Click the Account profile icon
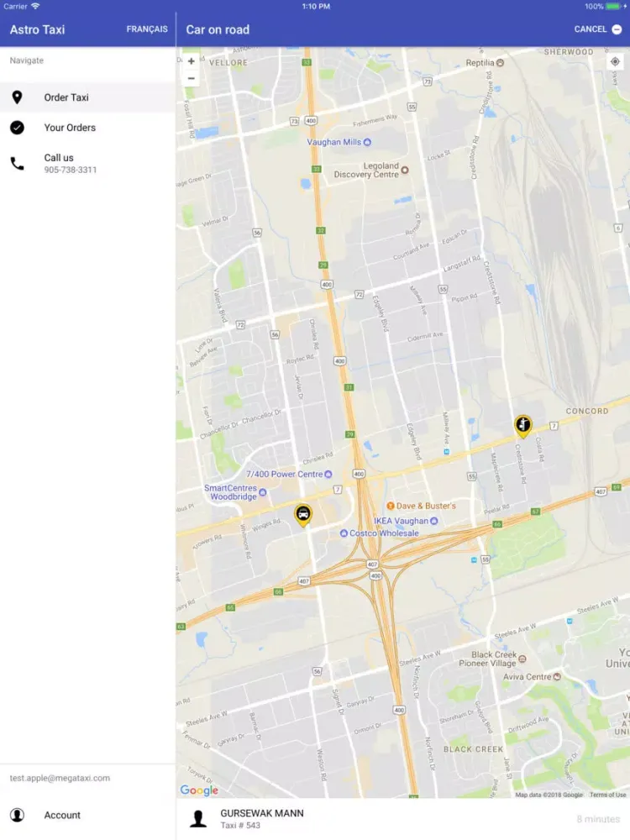Screen dimensions: 630x840 [17, 815]
